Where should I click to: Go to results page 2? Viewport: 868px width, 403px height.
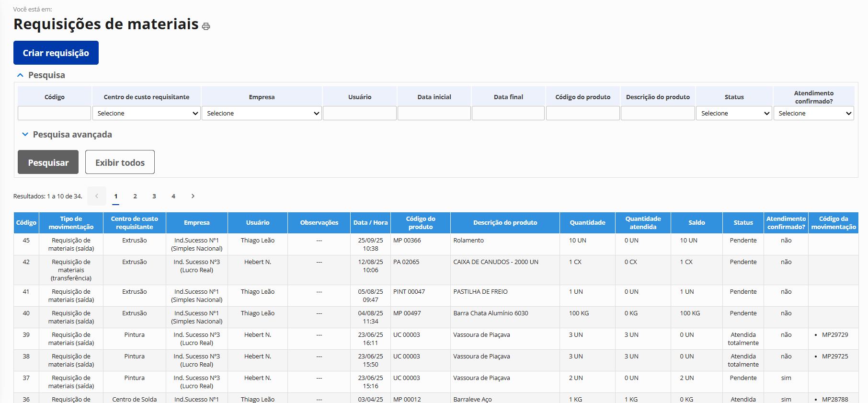click(x=135, y=196)
